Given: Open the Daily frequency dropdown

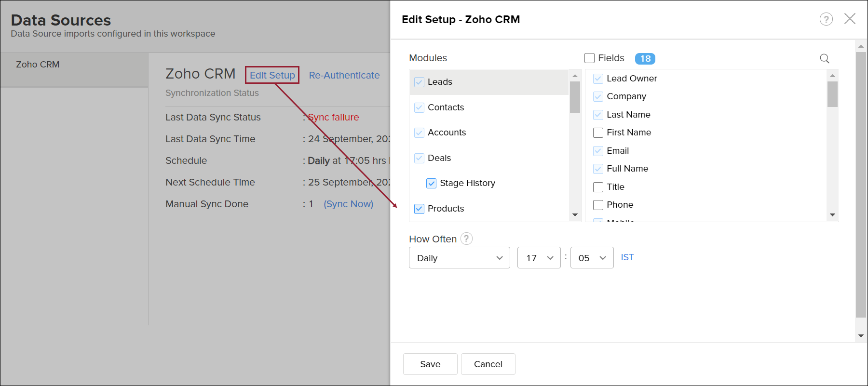Looking at the screenshot, I should coord(459,258).
